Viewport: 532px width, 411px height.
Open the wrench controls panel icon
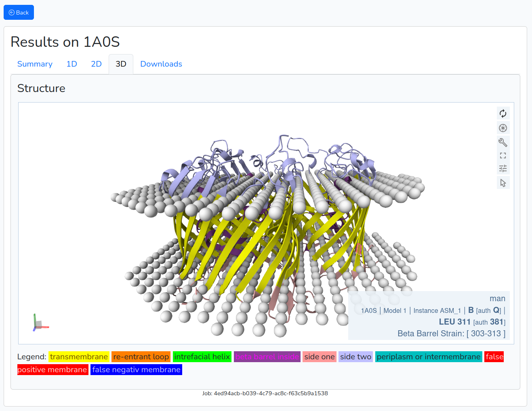503,142
